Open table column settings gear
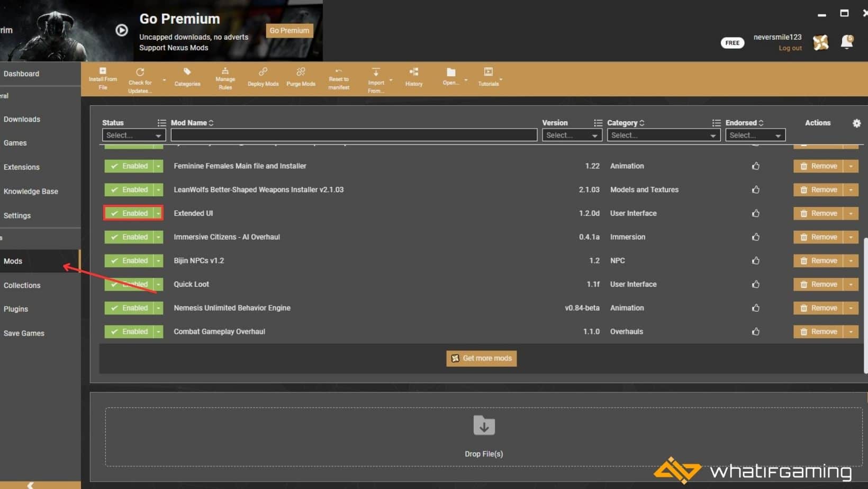 [856, 123]
